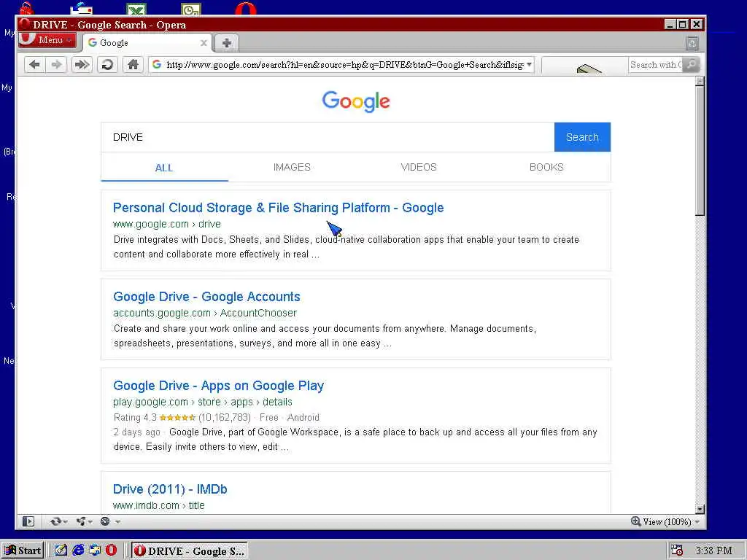Click the system tray scheduler icon
Viewport: 747px width, 560px height.
(677, 551)
